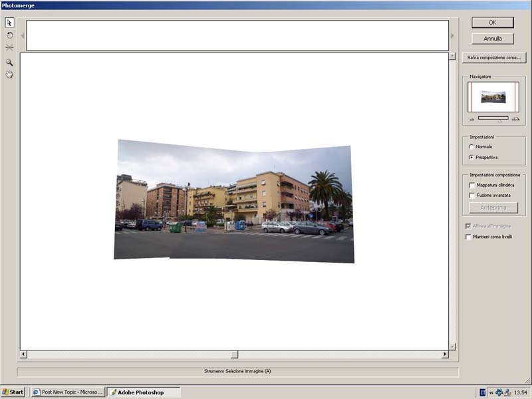Click Salva composizione come button
This screenshot has height=399, width=532.
coord(493,58)
